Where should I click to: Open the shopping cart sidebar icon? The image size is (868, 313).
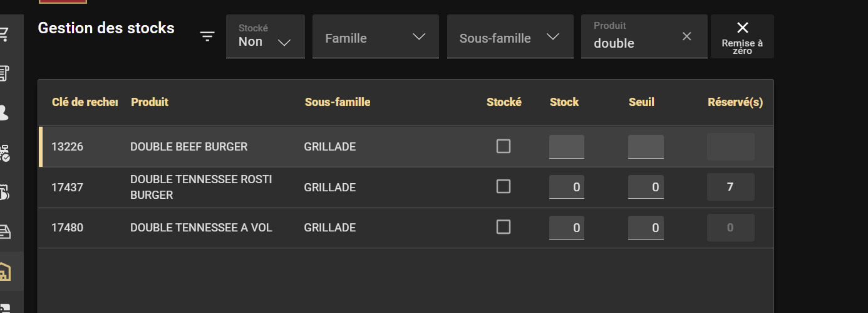point(5,34)
